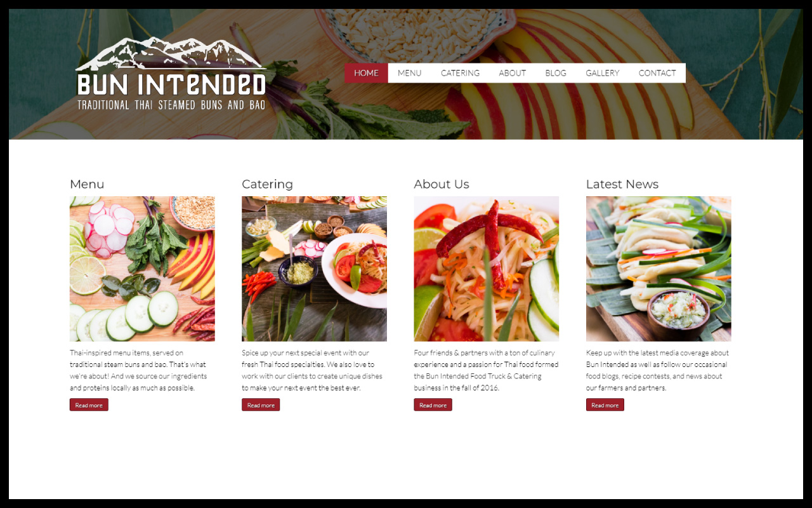Open the Catering table spread thumbnail
812x508 pixels.
pyautogui.click(x=314, y=269)
